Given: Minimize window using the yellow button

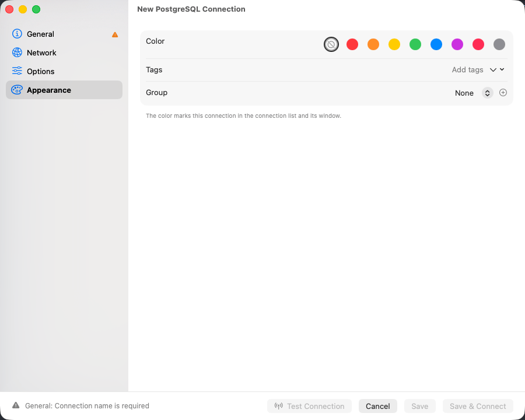Looking at the screenshot, I should tap(23, 9).
